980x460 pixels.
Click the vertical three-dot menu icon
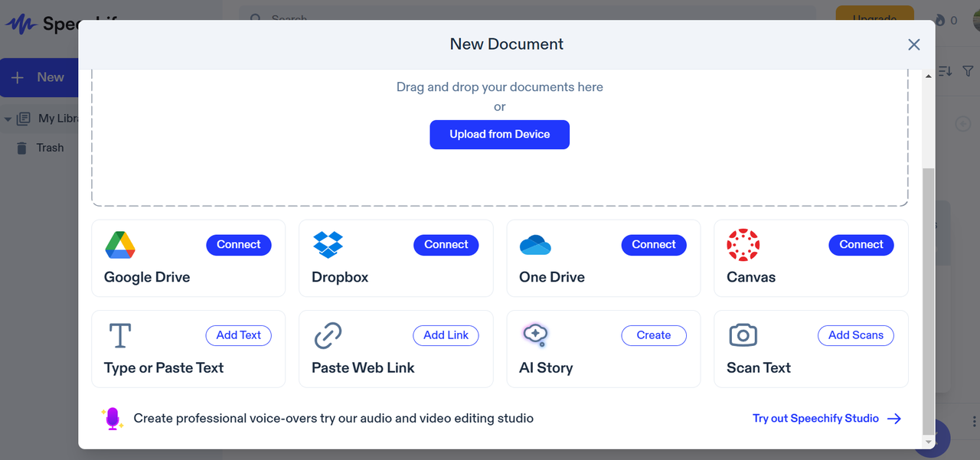click(974, 422)
